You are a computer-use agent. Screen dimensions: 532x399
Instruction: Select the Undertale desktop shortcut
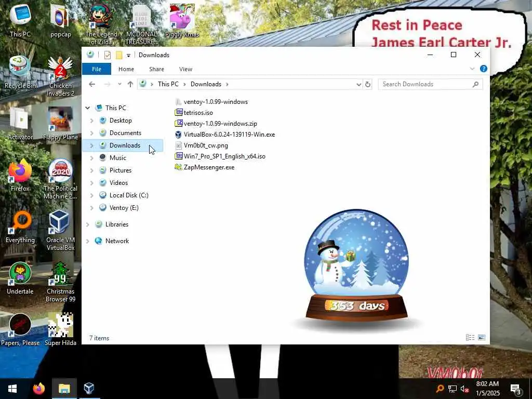20,278
